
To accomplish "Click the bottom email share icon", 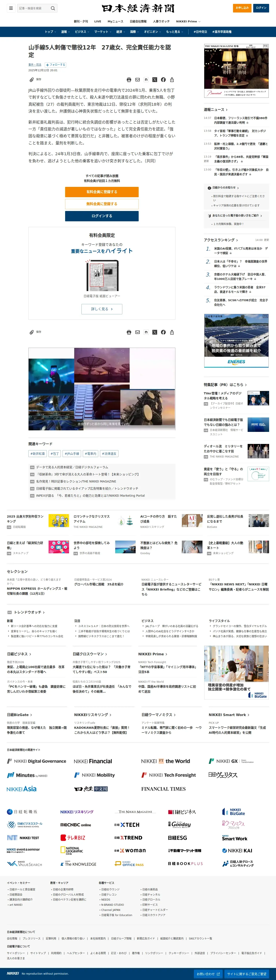I will (x=137, y=332).
